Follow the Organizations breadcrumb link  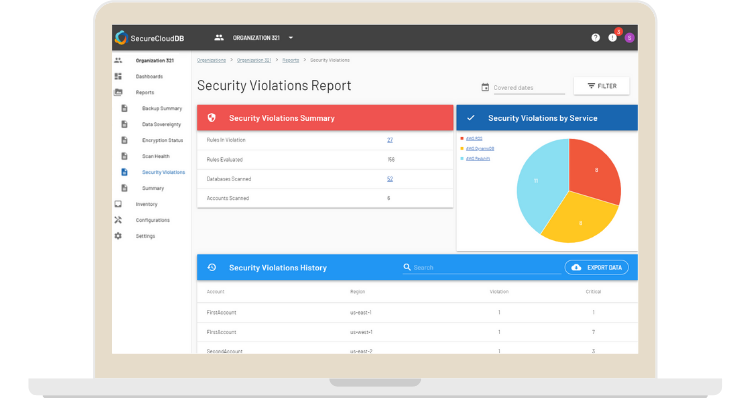pyautogui.click(x=211, y=60)
